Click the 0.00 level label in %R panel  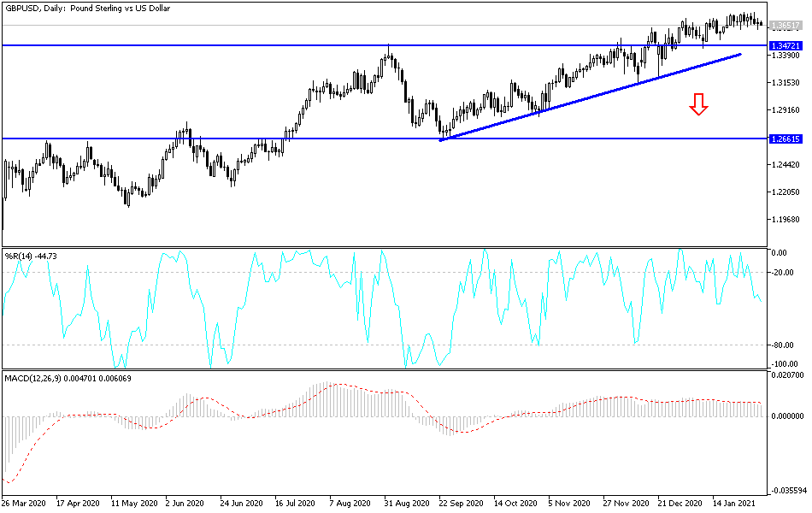click(x=779, y=252)
